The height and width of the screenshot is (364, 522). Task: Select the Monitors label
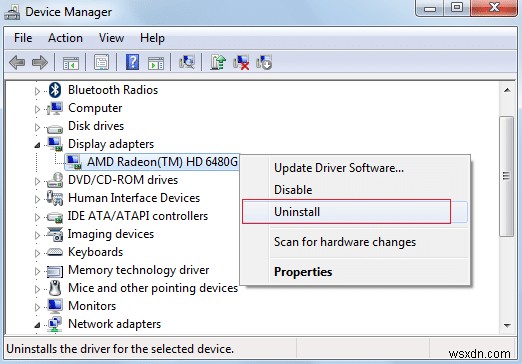click(92, 306)
